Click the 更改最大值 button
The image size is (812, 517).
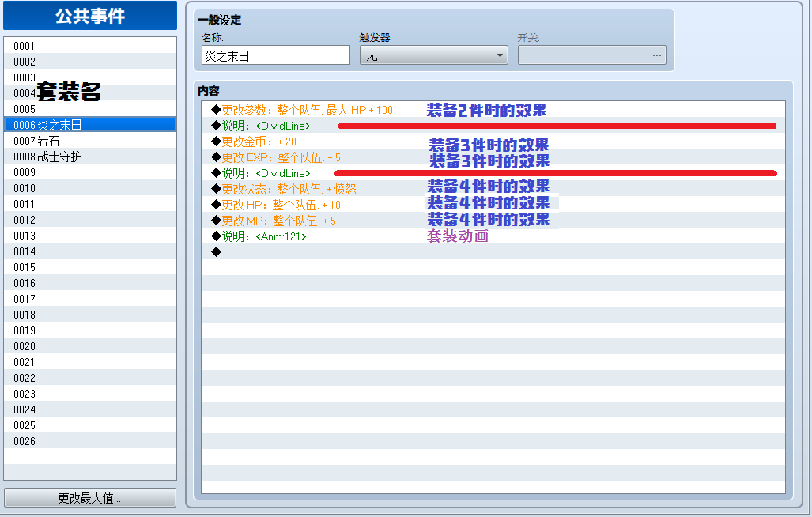coord(89,498)
